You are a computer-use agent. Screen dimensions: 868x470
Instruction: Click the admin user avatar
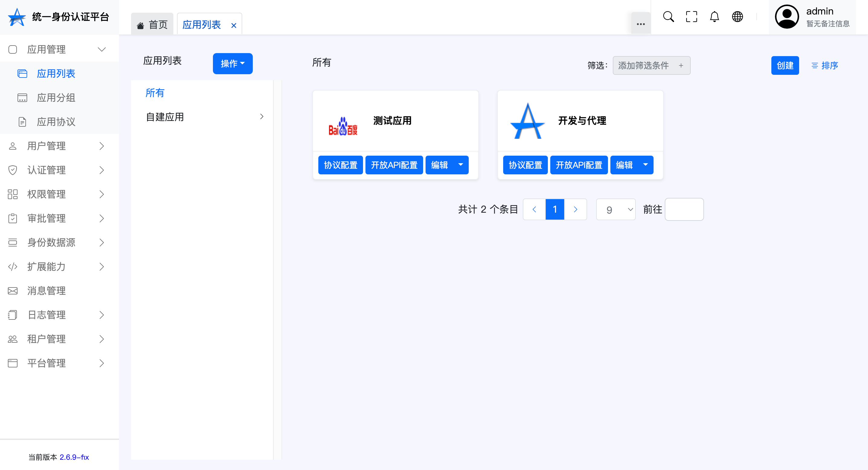786,17
